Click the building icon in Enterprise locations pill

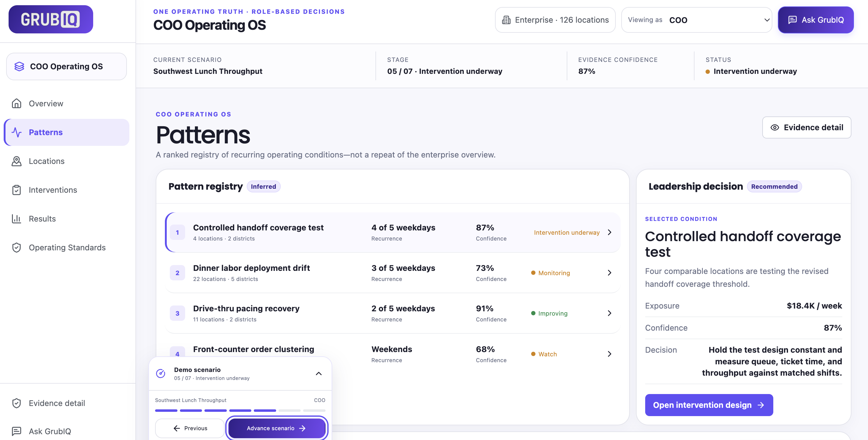pyautogui.click(x=506, y=20)
